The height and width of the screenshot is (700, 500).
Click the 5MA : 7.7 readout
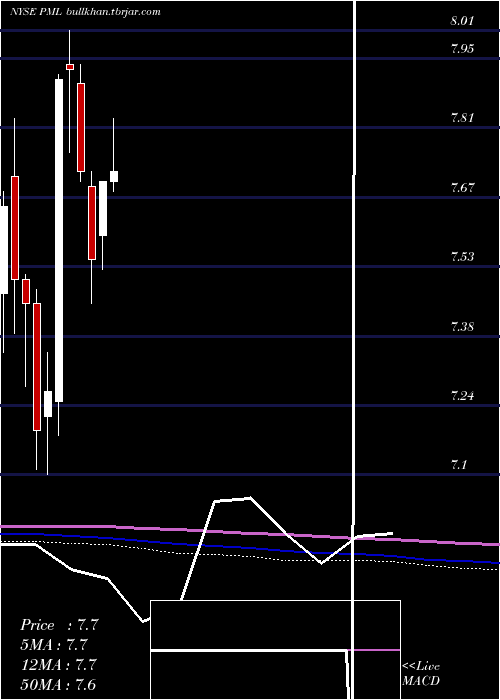[x=54, y=645]
